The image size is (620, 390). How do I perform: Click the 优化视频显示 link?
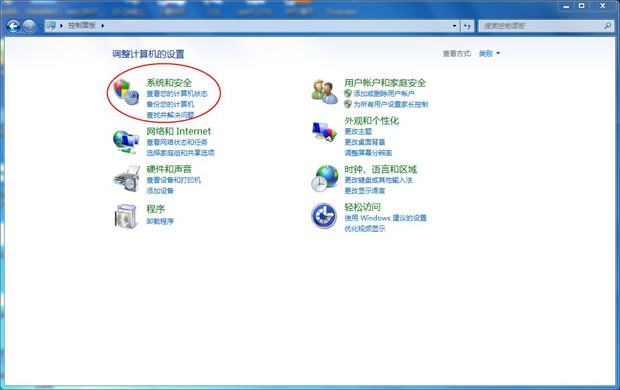(365, 229)
